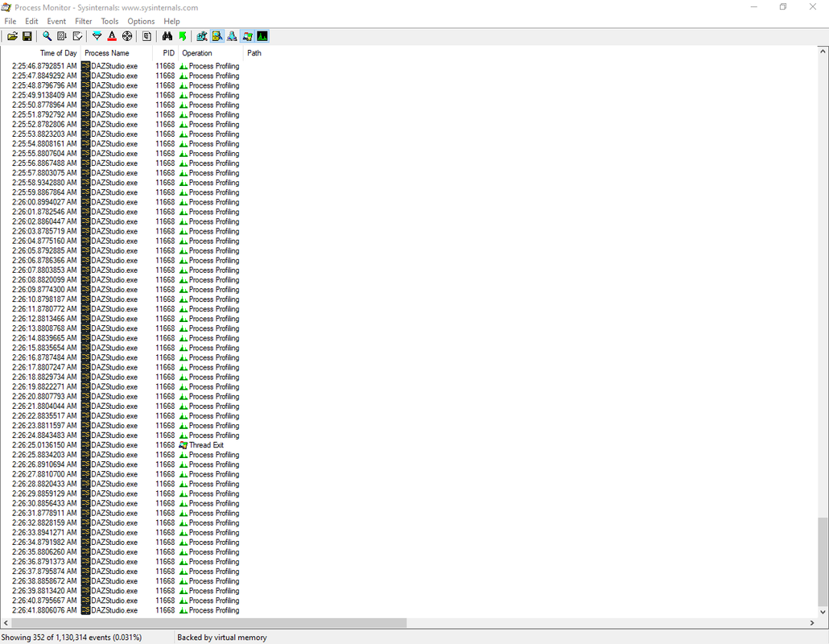Click Process Profiling text in 2:26:05.8792885 row
Image resolution: width=829 pixels, height=644 pixels.
pos(214,250)
